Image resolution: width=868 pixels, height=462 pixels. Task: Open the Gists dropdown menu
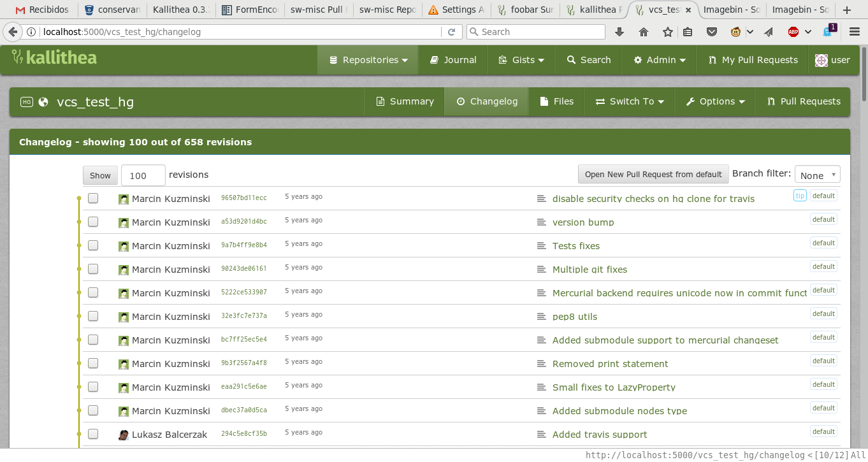coord(521,60)
